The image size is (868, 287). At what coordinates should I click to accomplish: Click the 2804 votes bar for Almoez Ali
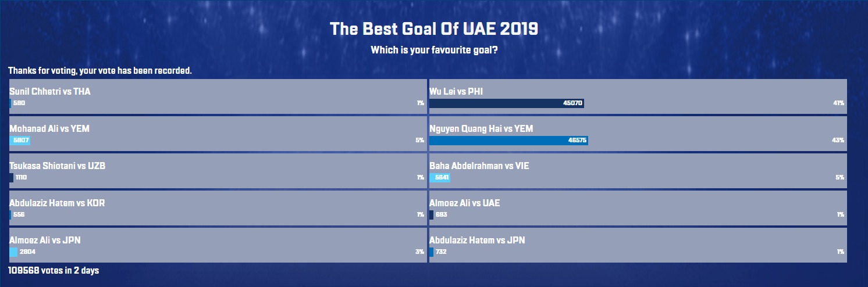click(x=13, y=252)
